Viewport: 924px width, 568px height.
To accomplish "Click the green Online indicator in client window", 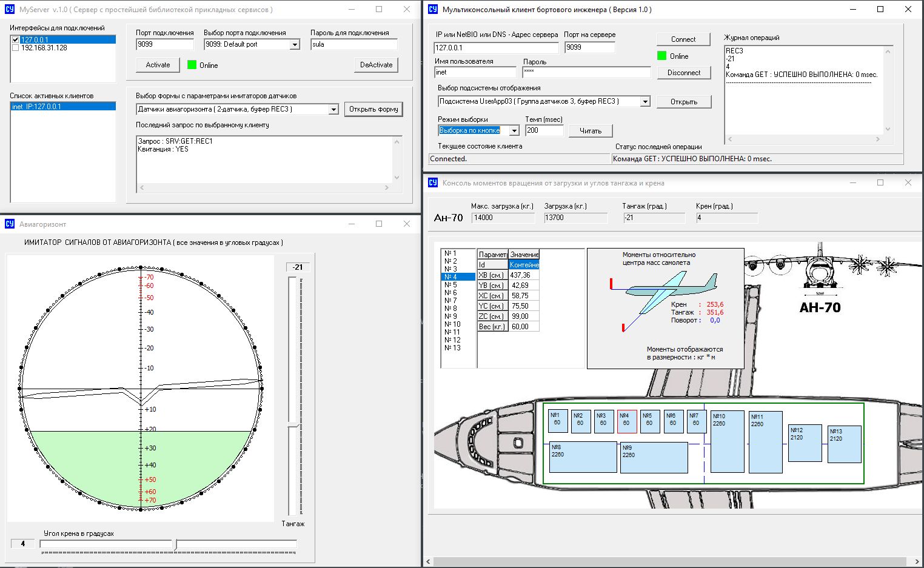I will click(662, 56).
